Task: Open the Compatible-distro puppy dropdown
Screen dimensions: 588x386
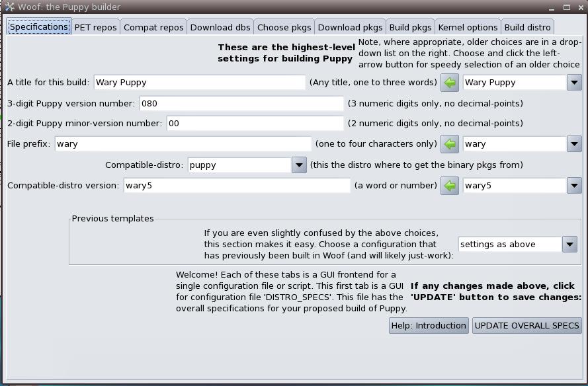Action: click(298, 165)
